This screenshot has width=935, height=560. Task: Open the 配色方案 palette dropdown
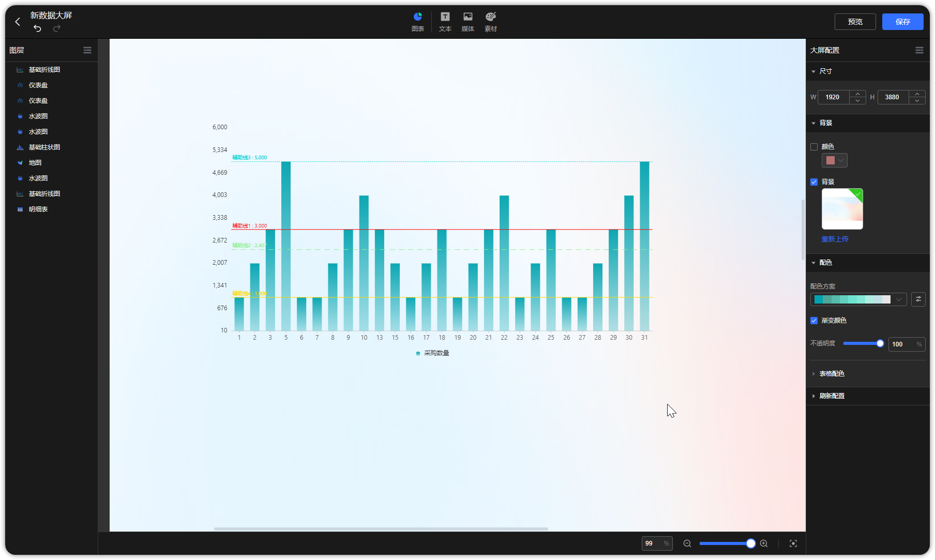pyautogui.click(x=858, y=299)
